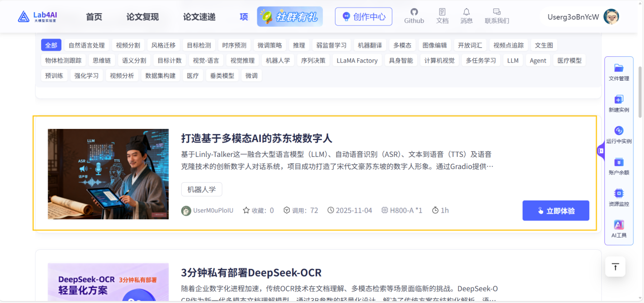Select the 数据集构建 tag

tap(160, 76)
